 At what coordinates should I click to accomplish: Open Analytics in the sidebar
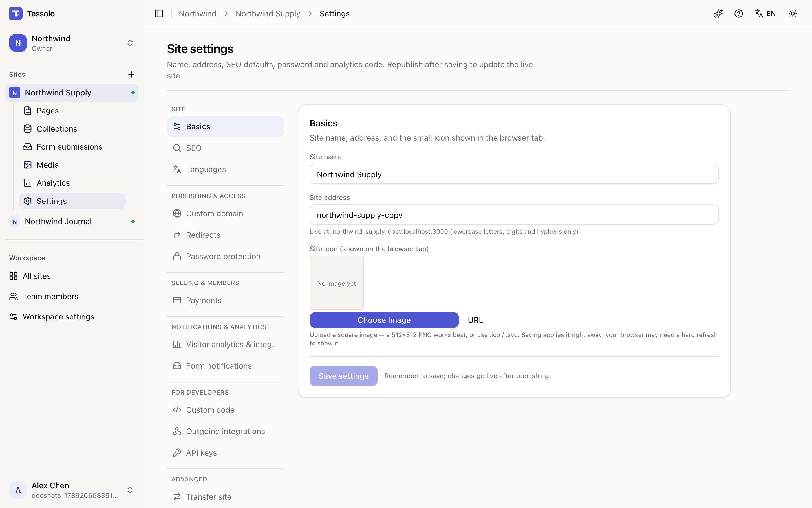point(72,183)
